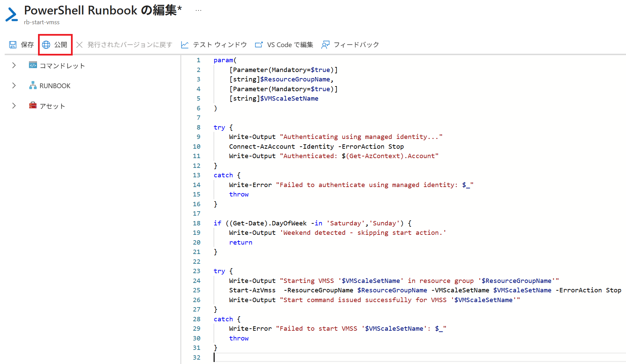The height and width of the screenshot is (364, 626).
Task: Click the 公開 button label
Action: click(x=61, y=45)
